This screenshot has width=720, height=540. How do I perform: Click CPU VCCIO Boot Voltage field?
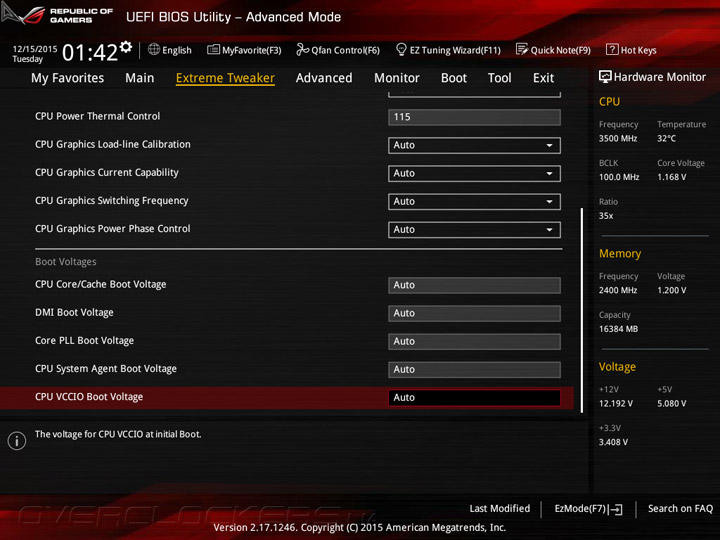point(474,398)
